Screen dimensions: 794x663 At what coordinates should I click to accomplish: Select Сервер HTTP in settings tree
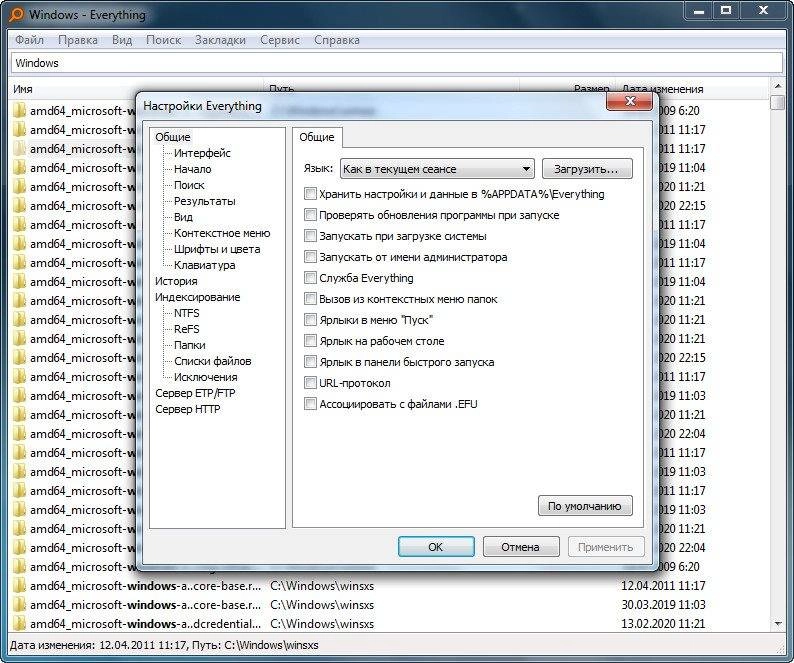(187, 409)
